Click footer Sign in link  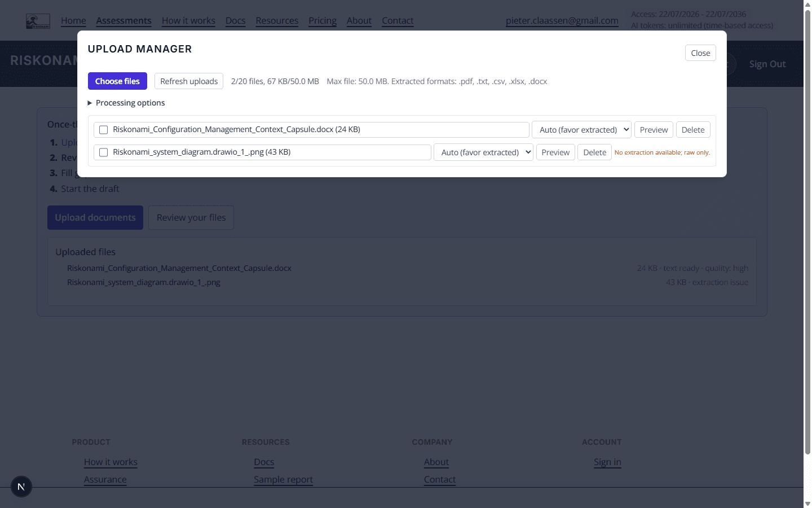point(607,462)
